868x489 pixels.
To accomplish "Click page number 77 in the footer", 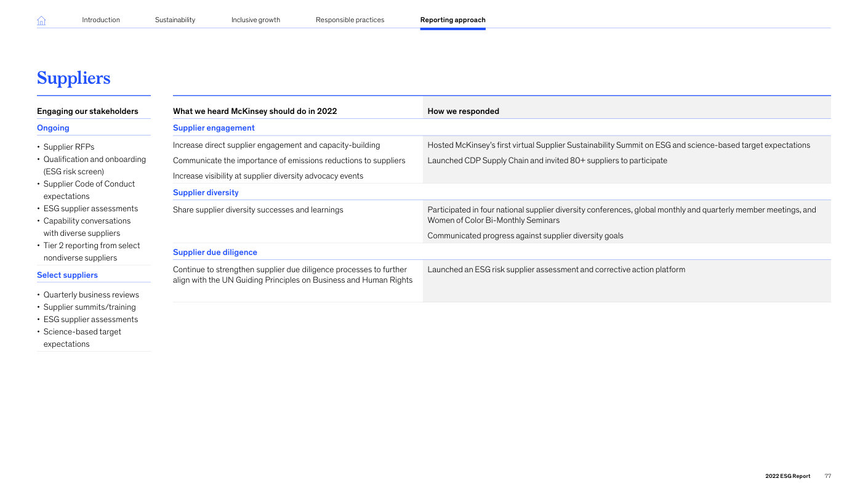I will pos(827,476).
